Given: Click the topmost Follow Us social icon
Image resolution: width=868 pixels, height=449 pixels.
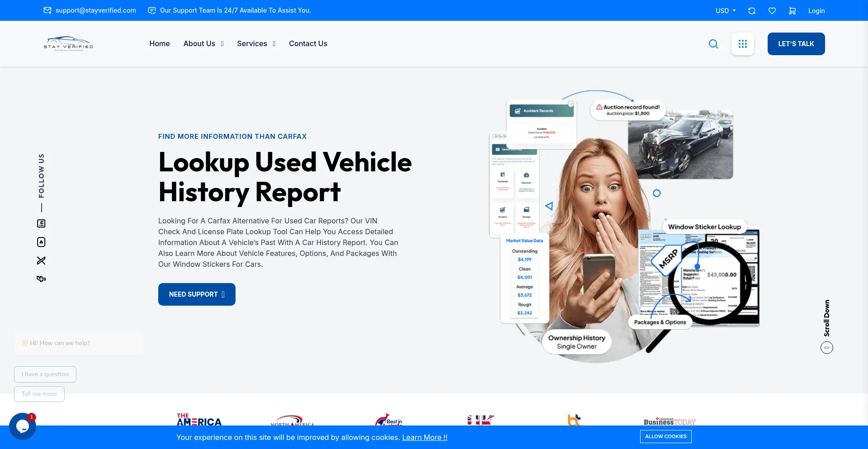Looking at the screenshot, I should [41, 223].
